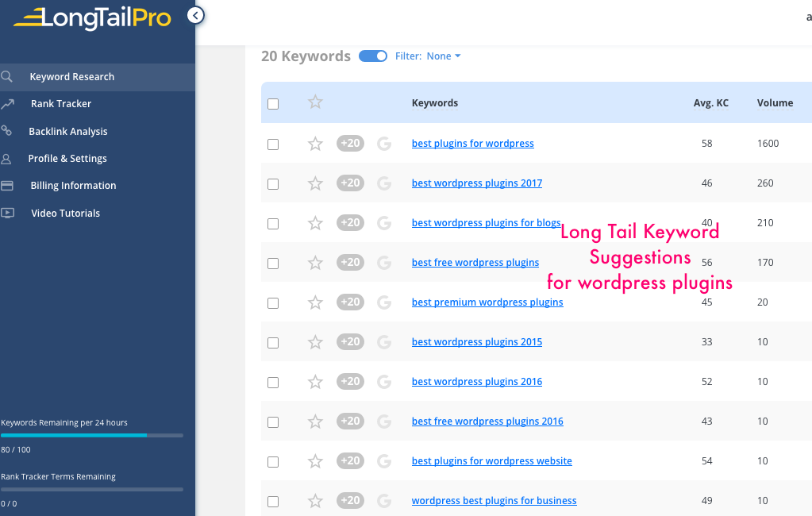Star the 'best wordpress plugins 2017' row

point(315,183)
